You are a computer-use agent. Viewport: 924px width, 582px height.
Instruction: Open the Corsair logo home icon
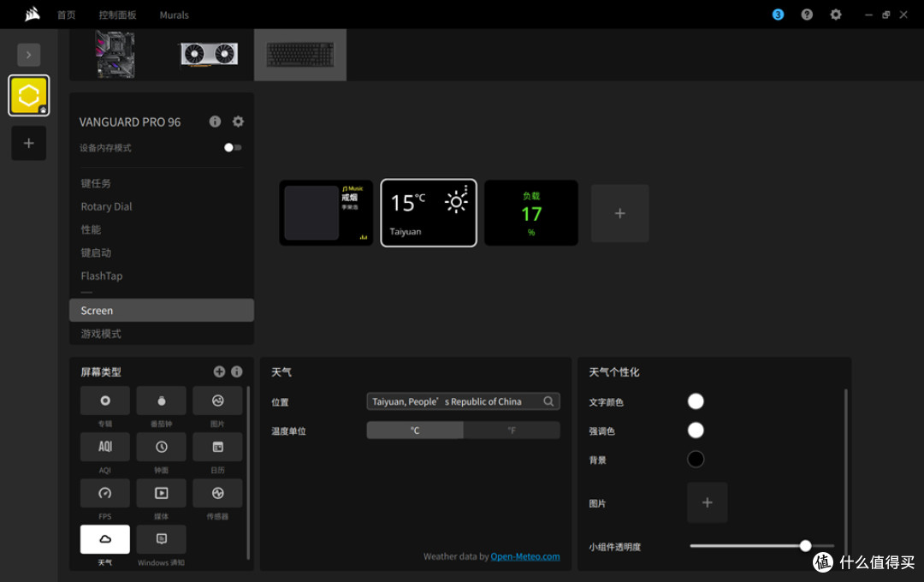(33, 15)
